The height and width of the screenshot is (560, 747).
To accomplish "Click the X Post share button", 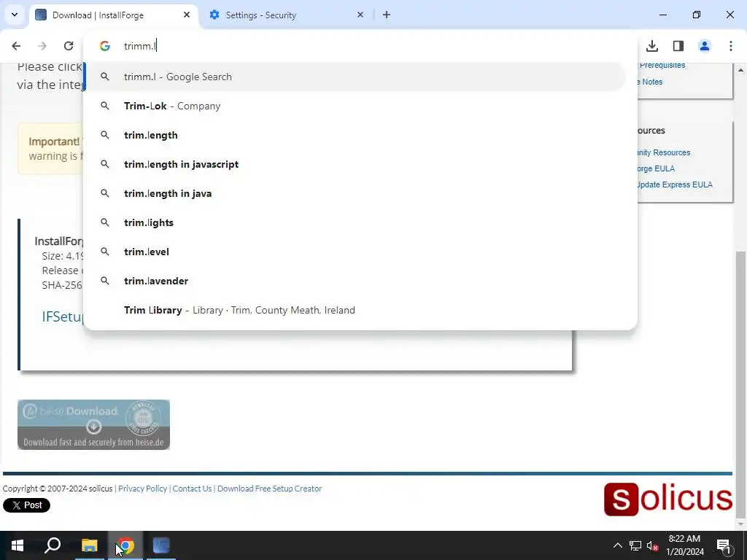I will (27, 505).
